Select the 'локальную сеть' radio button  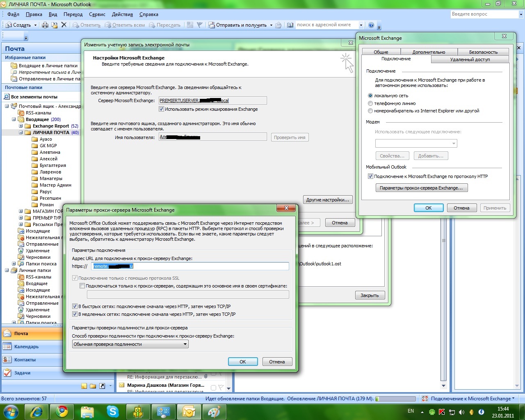370,96
